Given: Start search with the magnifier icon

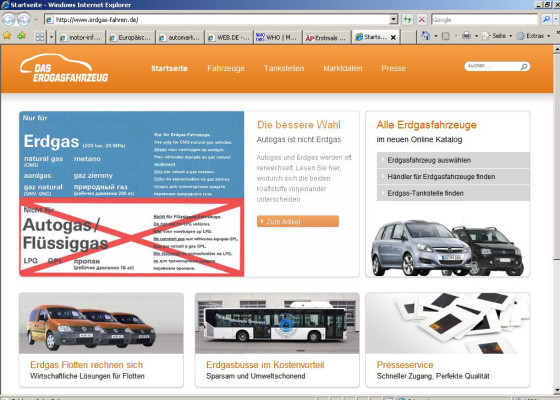Looking at the screenshot, I should 546,19.
